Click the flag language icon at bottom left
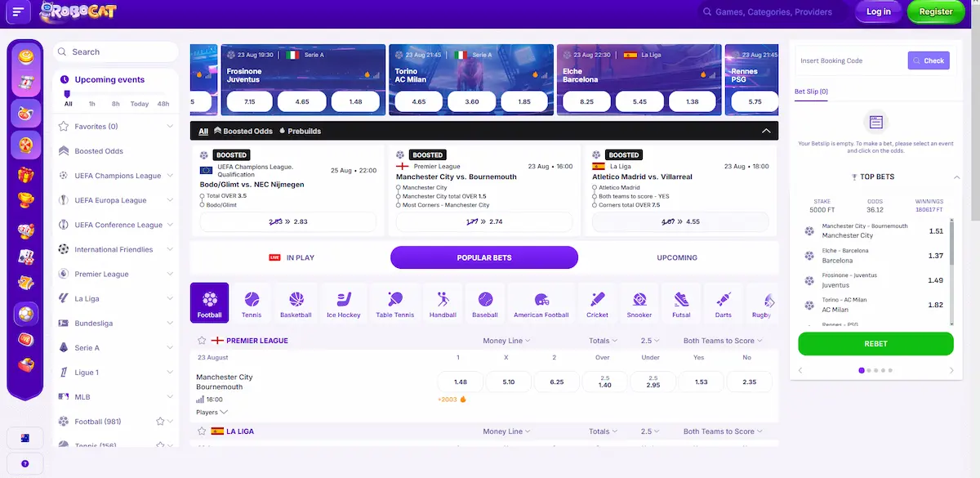 [25, 438]
